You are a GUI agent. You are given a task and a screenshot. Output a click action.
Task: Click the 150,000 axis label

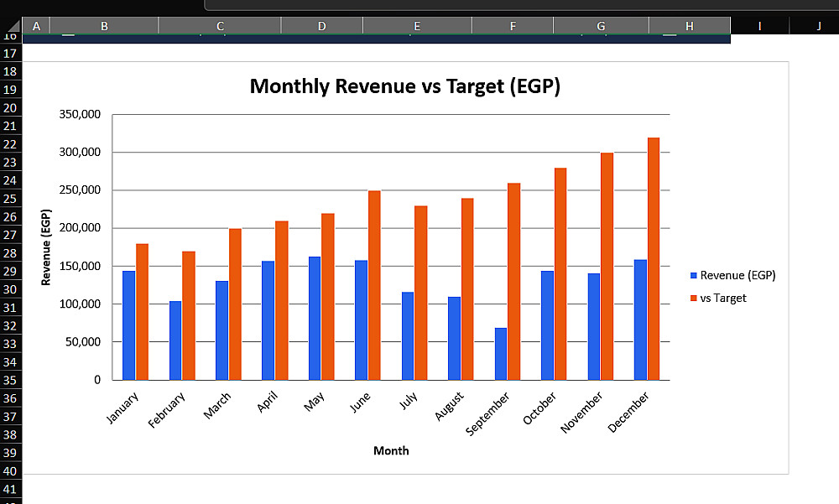80,266
